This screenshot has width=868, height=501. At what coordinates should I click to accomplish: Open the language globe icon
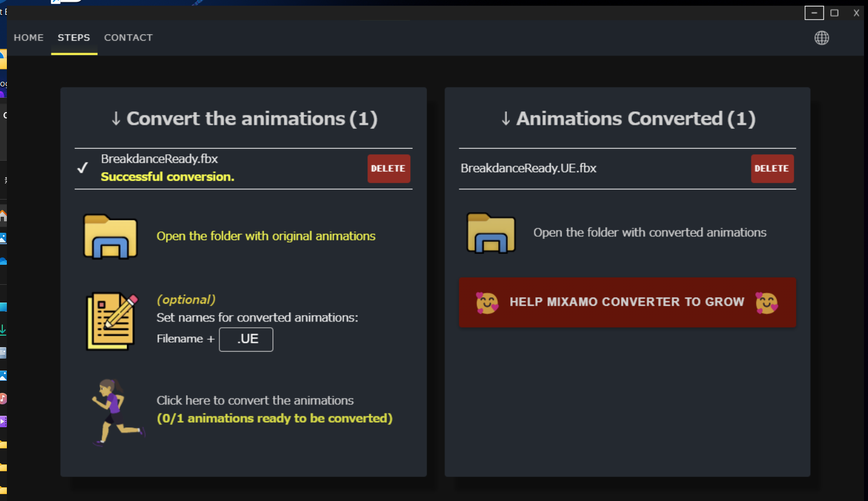click(821, 38)
